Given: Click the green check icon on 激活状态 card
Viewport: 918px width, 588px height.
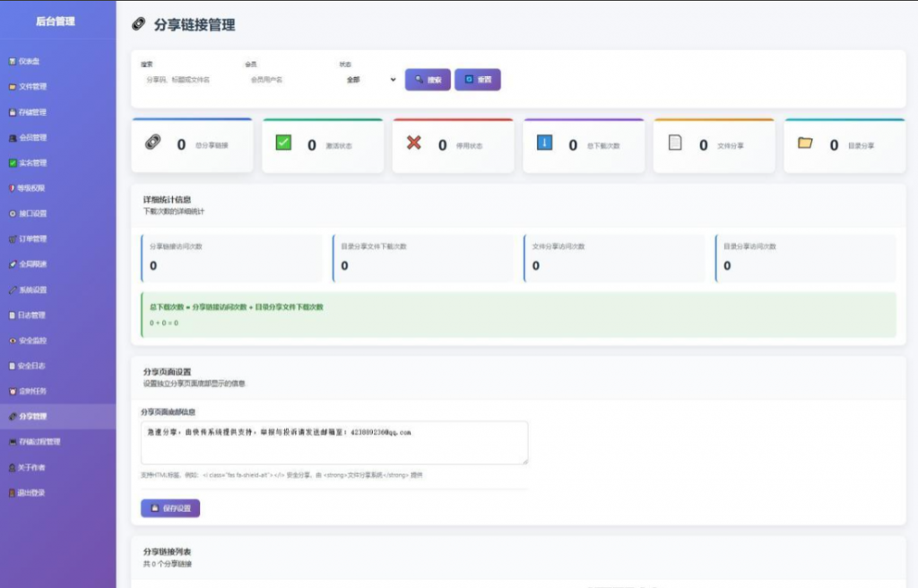Looking at the screenshot, I should pyautogui.click(x=284, y=142).
